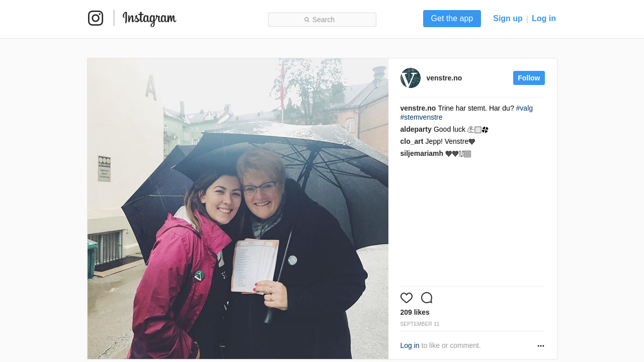Click the post photo of two women

click(238, 209)
